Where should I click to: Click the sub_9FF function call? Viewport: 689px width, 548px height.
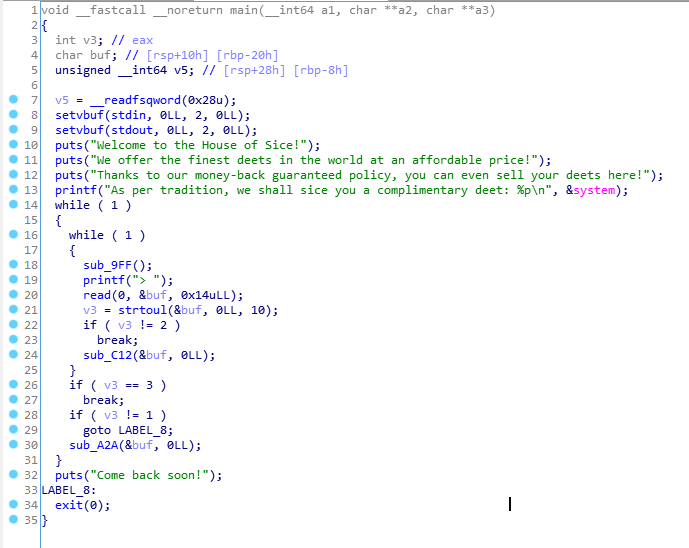point(107,265)
